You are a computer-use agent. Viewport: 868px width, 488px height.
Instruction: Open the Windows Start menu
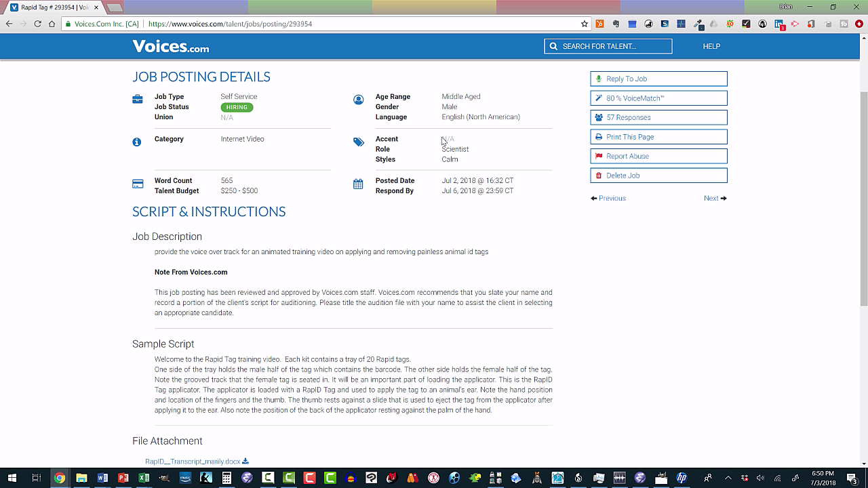[x=12, y=478]
